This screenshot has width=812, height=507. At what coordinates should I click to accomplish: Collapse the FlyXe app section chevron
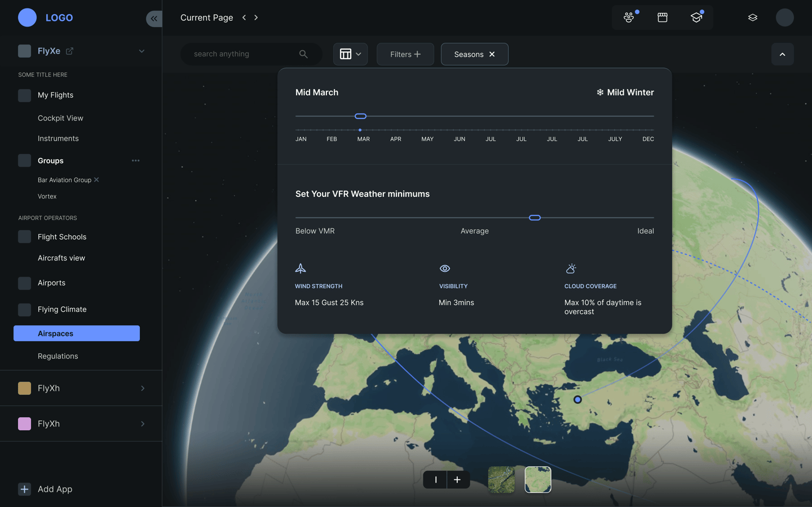(142, 51)
